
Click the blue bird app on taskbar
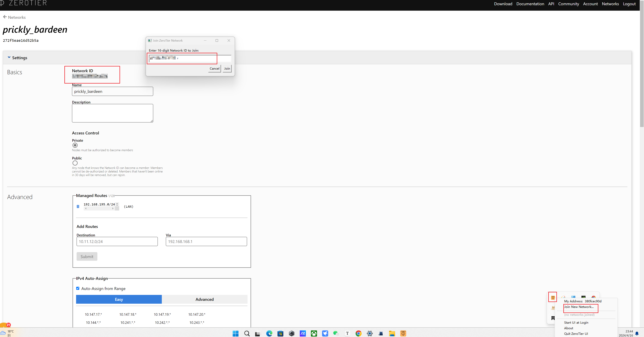click(x=325, y=333)
